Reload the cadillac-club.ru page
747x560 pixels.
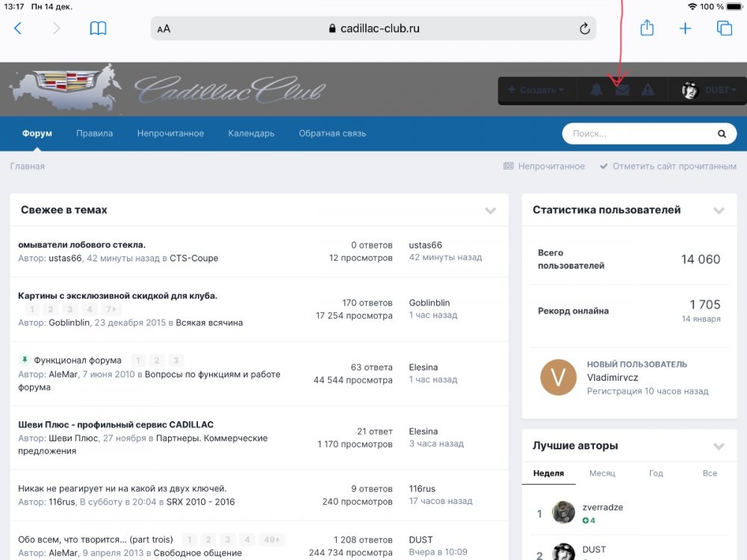(x=584, y=28)
